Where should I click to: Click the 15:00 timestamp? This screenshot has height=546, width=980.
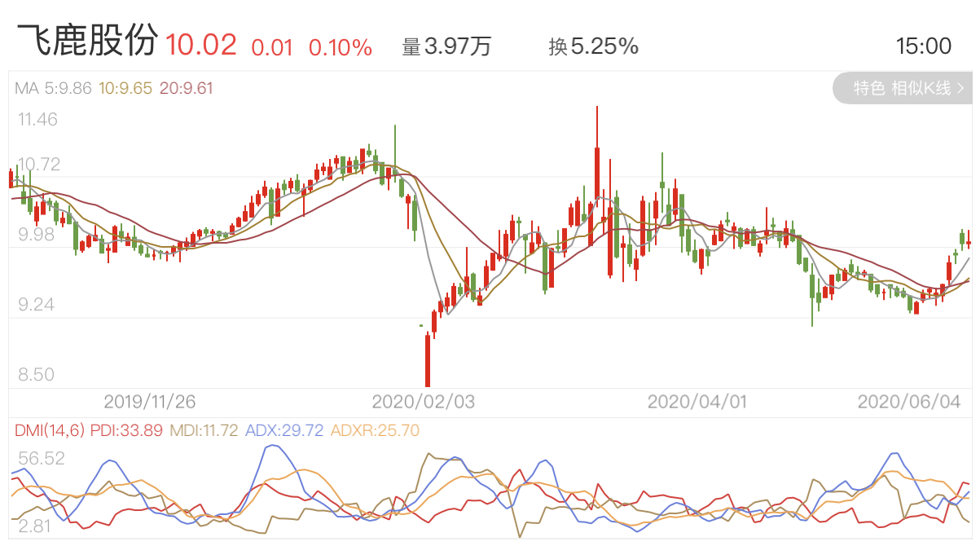tap(923, 46)
